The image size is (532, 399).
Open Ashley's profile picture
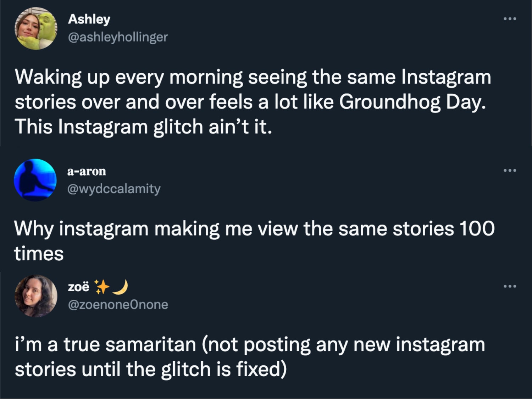click(x=35, y=28)
